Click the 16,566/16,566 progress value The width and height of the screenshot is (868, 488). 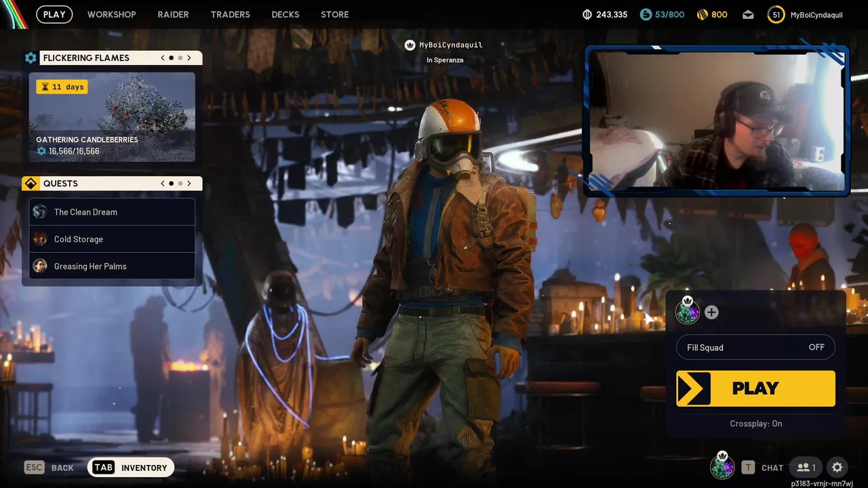tap(74, 151)
